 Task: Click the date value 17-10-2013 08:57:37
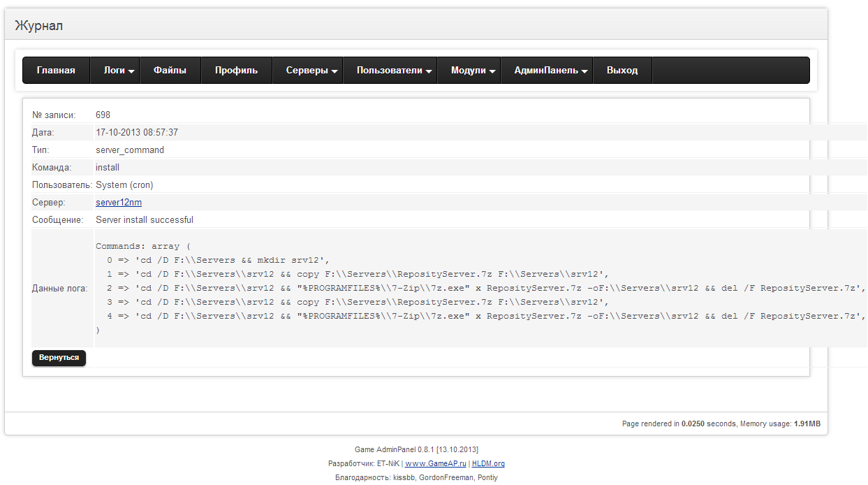pyautogui.click(x=137, y=133)
